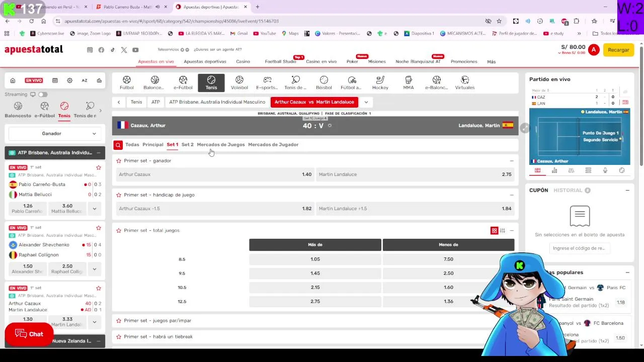Open the Baloncesto sport icon in top carousel
644x362 pixels.
(x=154, y=83)
